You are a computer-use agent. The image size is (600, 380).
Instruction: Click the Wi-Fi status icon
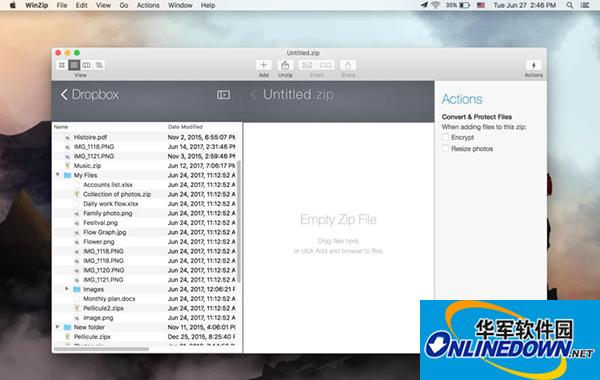point(435,5)
